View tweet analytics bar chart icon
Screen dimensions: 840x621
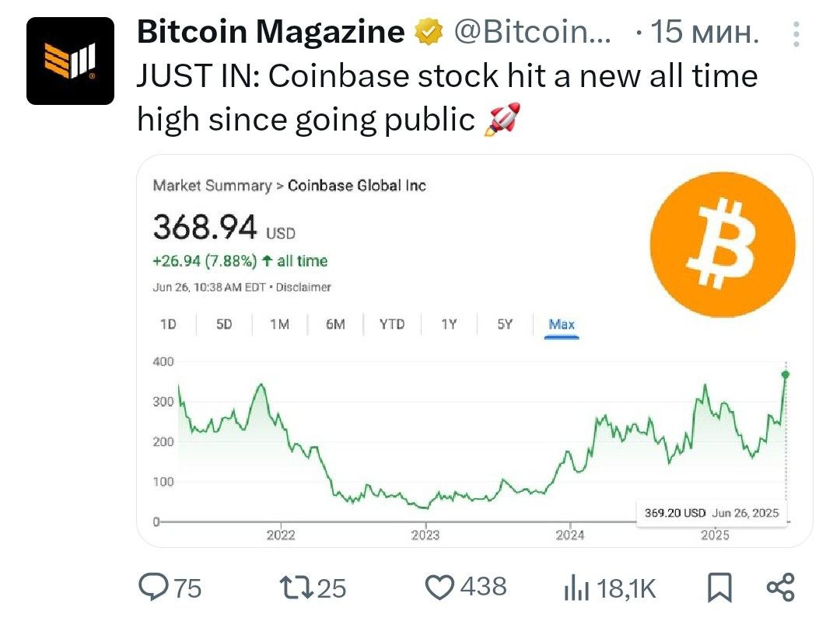pyautogui.click(x=576, y=587)
